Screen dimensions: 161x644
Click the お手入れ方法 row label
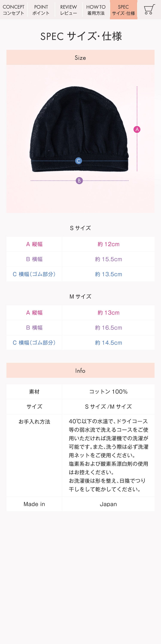(34, 422)
